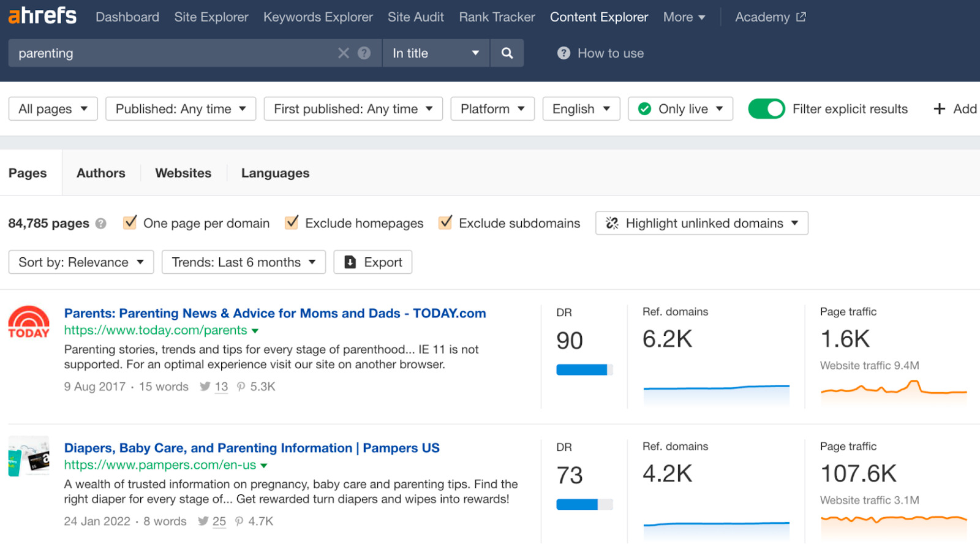Open Keywords Explorer
The height and width of the screenshot is (549, 980).
click(x=318, y=17)
